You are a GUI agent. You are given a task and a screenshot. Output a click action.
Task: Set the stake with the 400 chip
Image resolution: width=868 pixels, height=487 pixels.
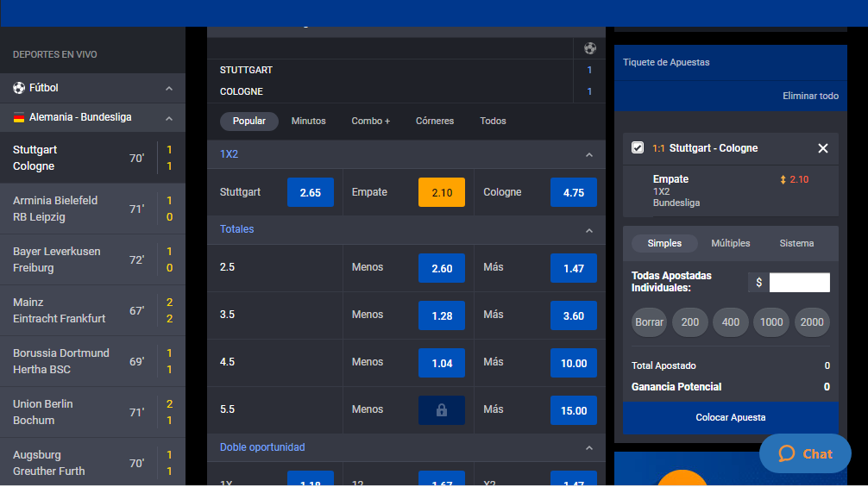[730, 322]
